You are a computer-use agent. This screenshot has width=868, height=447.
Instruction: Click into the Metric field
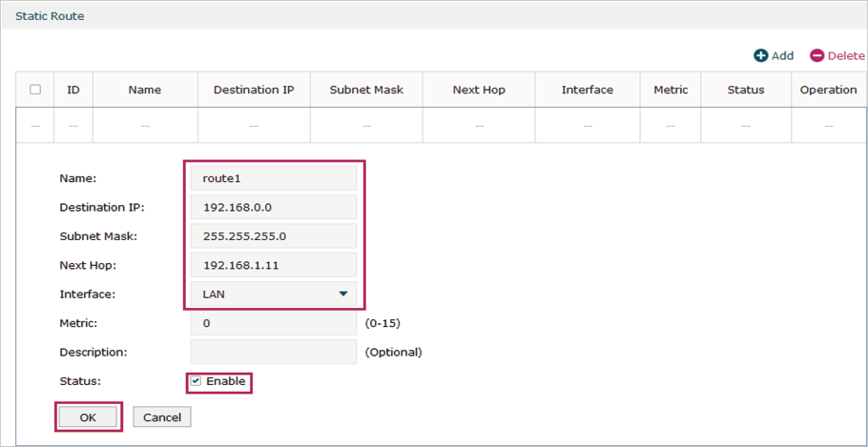274,323
